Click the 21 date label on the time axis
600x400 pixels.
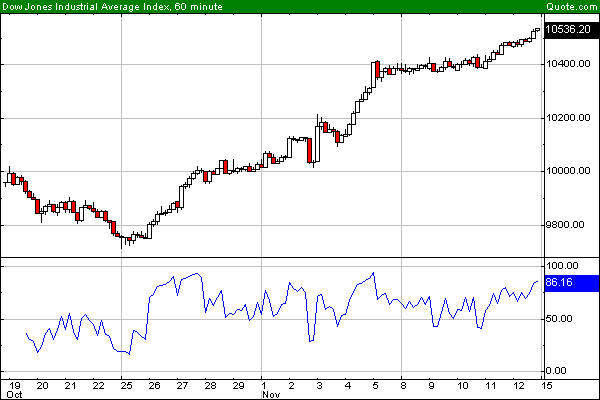coord(70,385)
